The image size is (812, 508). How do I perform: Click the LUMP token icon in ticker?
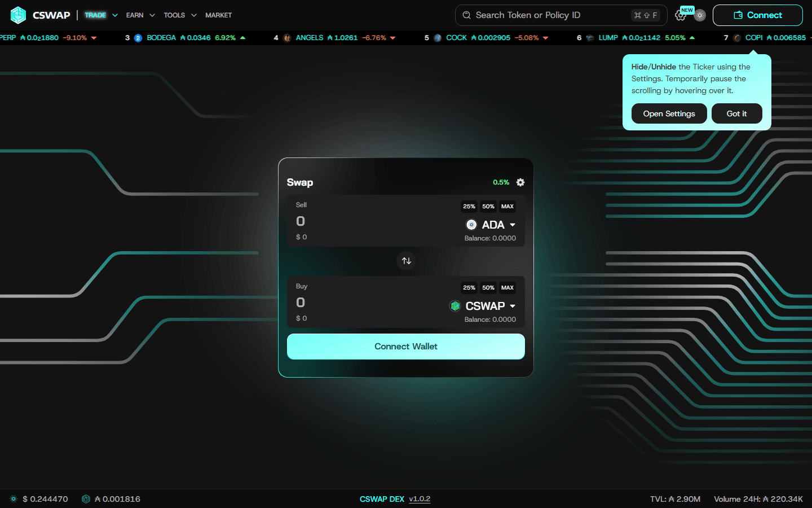pos(590,38)
